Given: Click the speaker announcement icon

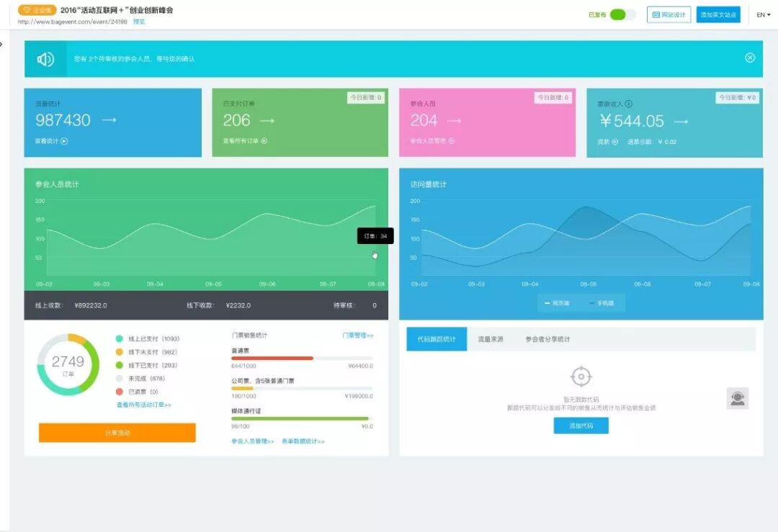Looking at the screenshot, I should click(x=45, y=60).
